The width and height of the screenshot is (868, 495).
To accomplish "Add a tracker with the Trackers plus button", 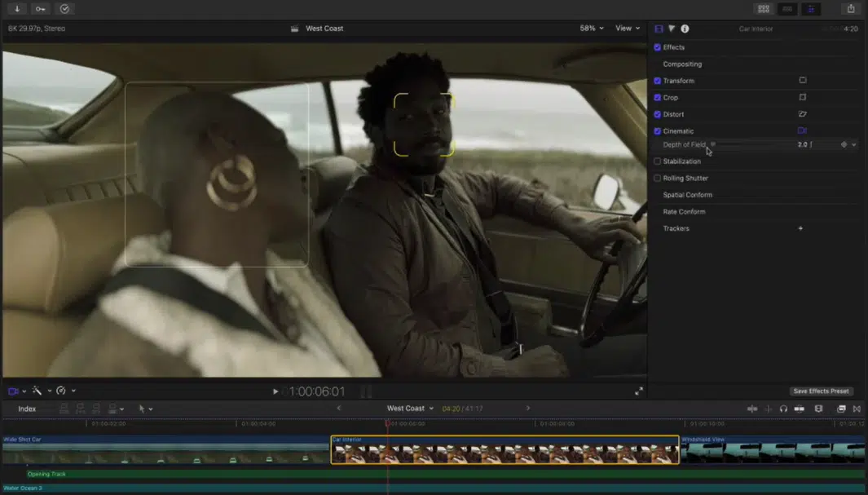I will click(800, 228).
